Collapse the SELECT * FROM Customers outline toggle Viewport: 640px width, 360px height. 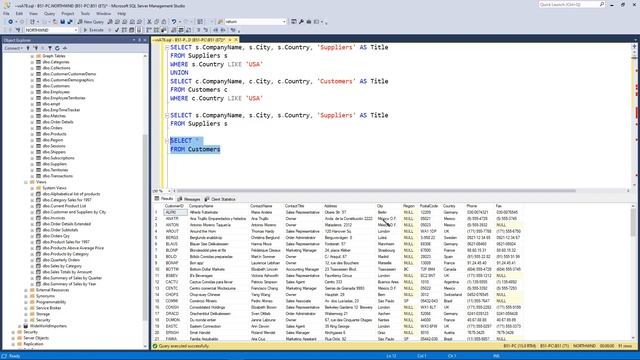167,140
